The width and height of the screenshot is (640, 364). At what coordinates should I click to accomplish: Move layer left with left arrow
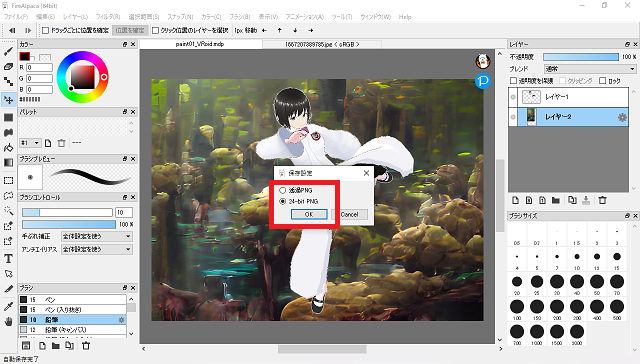click(x=264, y=30)
